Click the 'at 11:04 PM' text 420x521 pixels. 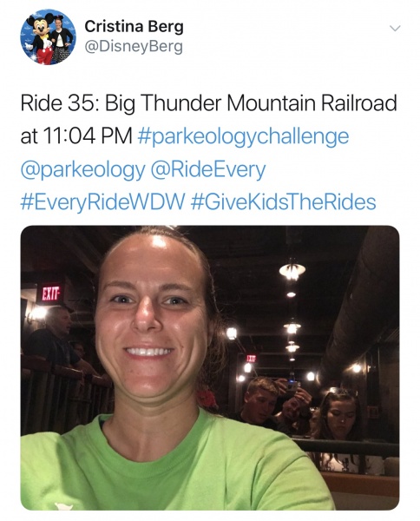click(76, 136)
